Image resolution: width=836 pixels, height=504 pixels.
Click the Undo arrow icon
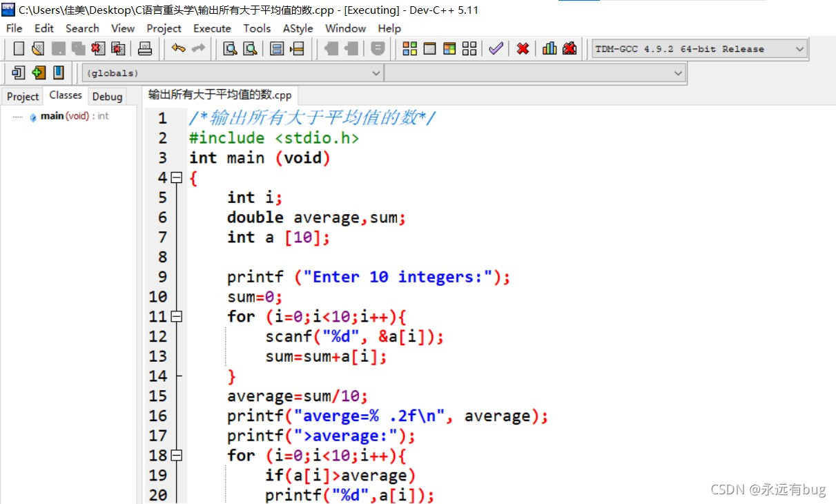pyautogui.click(x=179, y=48)
